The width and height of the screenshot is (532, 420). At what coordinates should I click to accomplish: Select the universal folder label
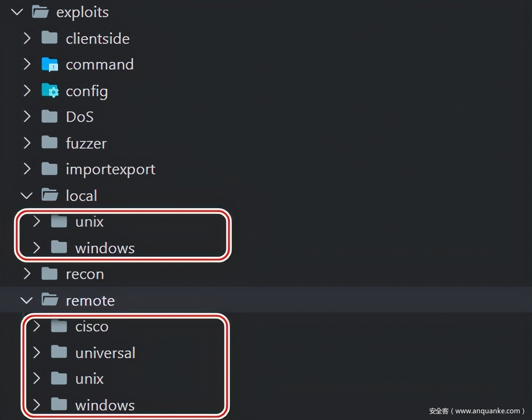(105, 353)
